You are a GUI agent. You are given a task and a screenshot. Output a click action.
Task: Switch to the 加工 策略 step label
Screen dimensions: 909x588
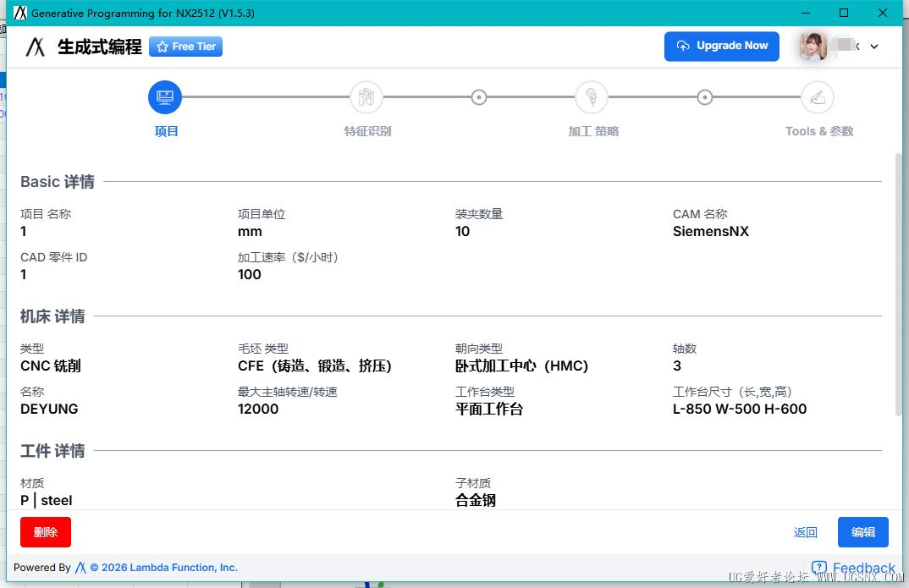pos(593,131)
